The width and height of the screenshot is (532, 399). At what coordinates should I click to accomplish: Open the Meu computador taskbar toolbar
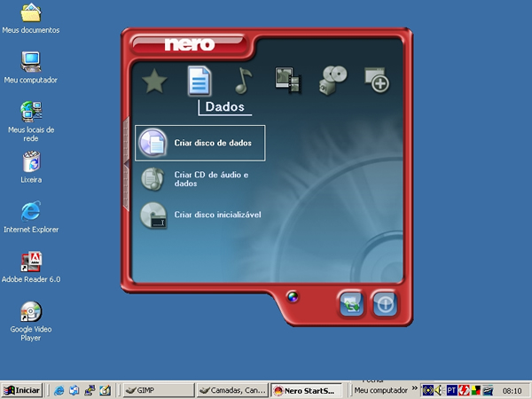(x=380, y=390)
